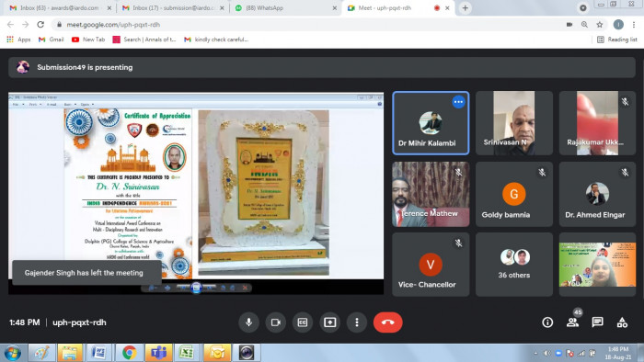
Task: Turn off the camera button
Action: tap(276, 322)
